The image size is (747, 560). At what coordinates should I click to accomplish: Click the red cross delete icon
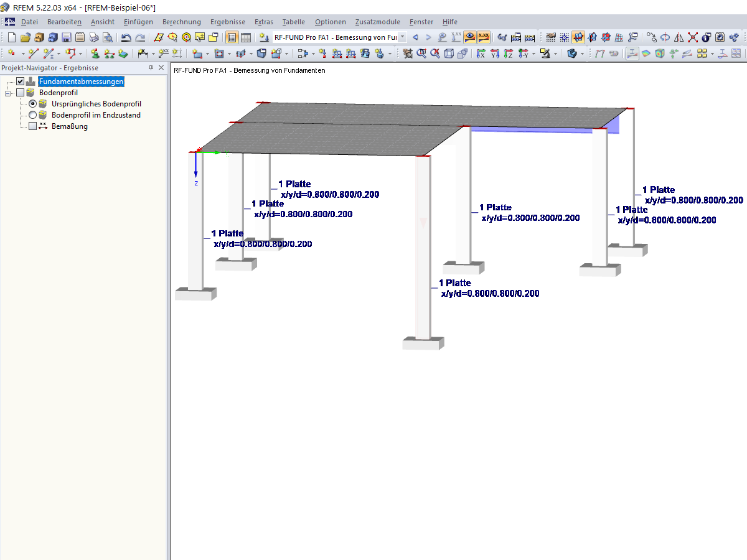point(693,37)
